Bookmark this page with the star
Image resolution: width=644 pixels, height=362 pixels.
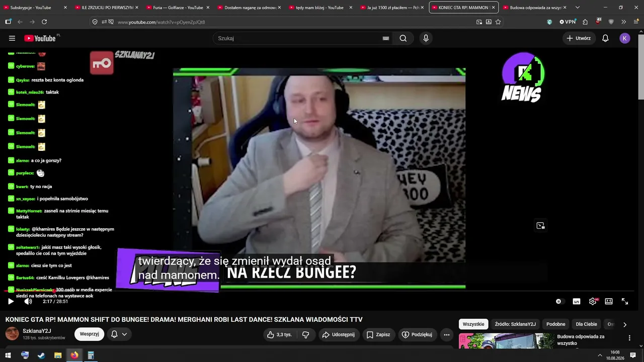click(x=498, y=22)
